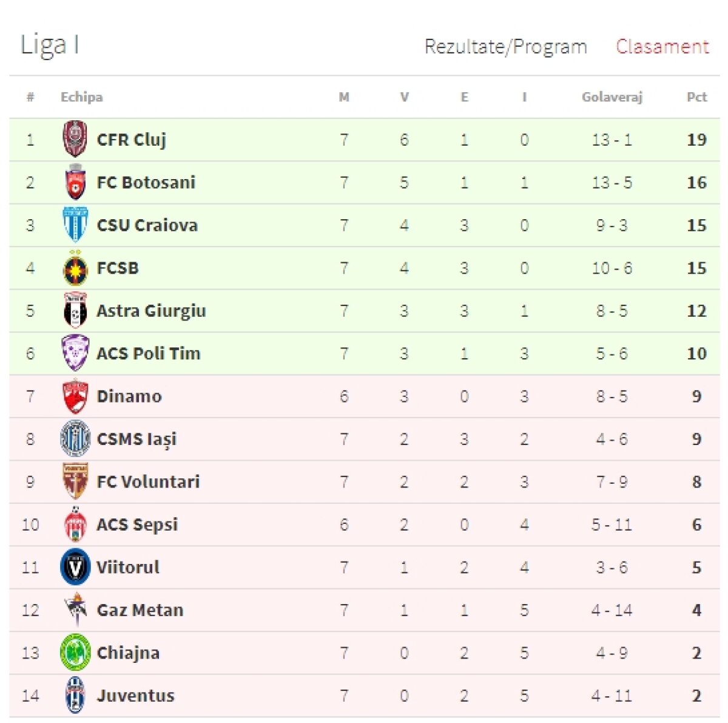Click the Astra Giurgiu club crest
The height and width of the screenshot is (723, 728).
(75, 311)
